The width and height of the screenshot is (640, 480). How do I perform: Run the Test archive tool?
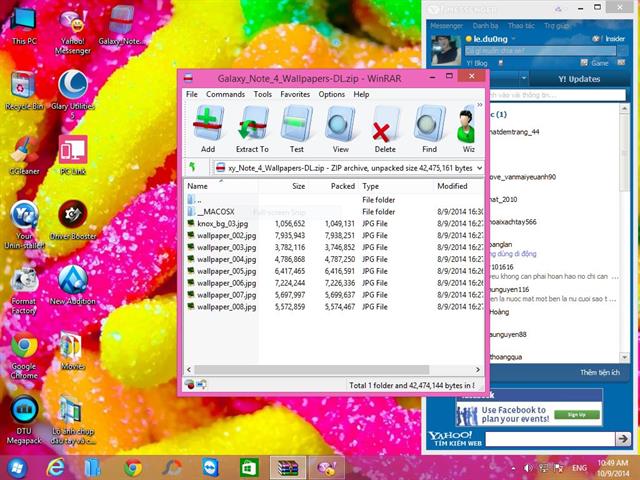(x=297, y=129)
